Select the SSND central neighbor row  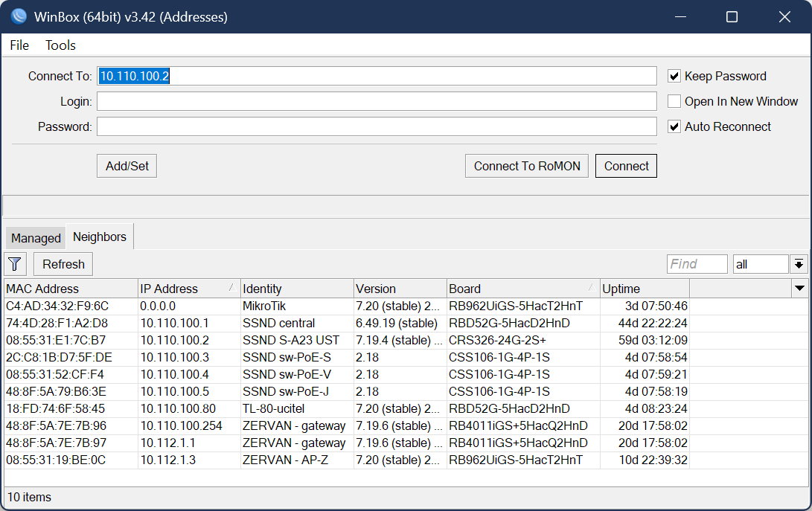click(278, 323)
